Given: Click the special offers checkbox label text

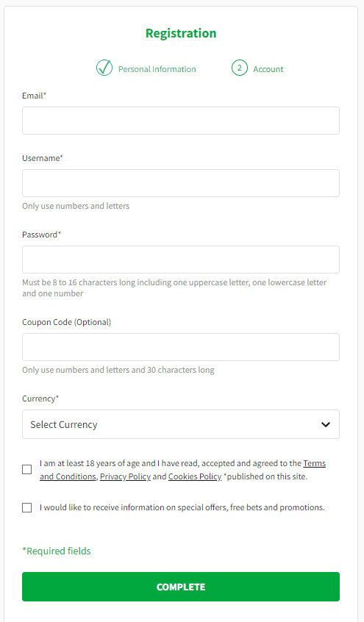Looking at the screenshot, I should (182, 507).
